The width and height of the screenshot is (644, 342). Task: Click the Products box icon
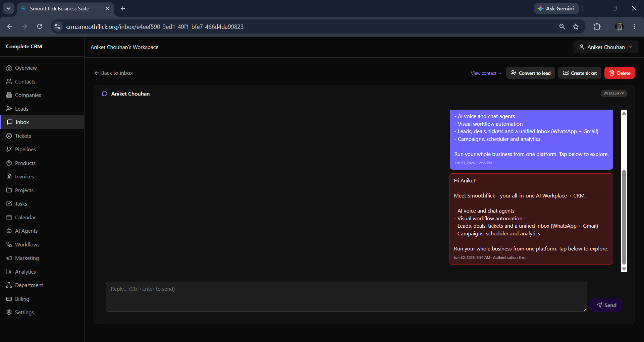9,163
